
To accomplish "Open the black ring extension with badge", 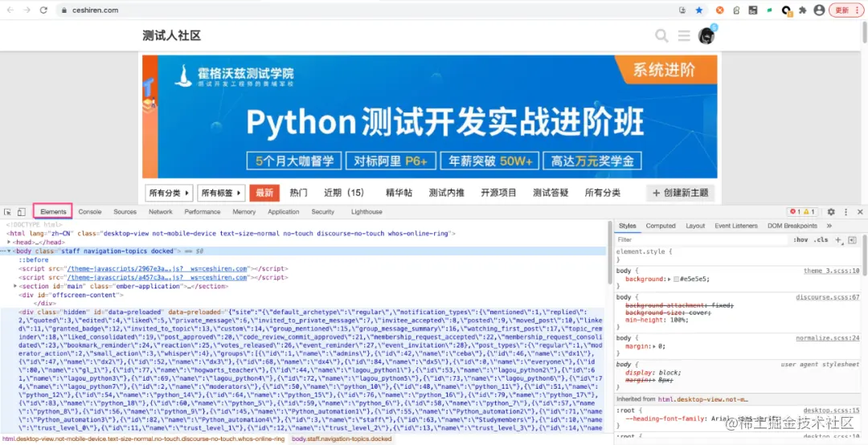I will point(786,10).
